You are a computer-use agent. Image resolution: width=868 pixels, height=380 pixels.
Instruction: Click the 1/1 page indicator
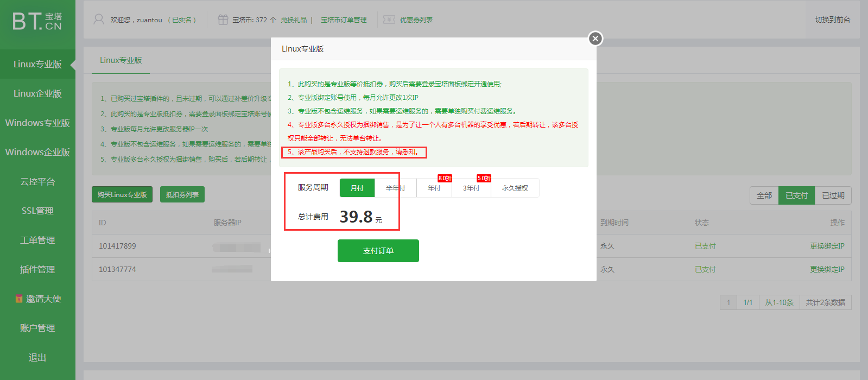click(747, 302)
